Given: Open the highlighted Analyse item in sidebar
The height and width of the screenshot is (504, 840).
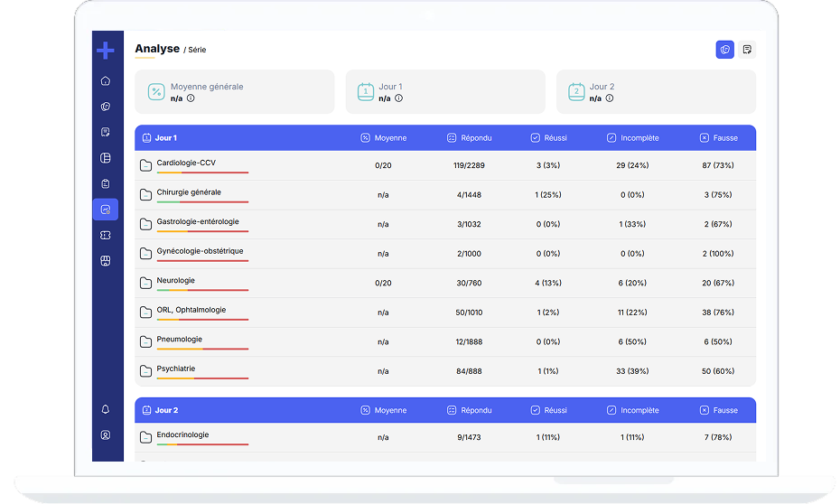Looking at the screenshot, I should point(106,210).
